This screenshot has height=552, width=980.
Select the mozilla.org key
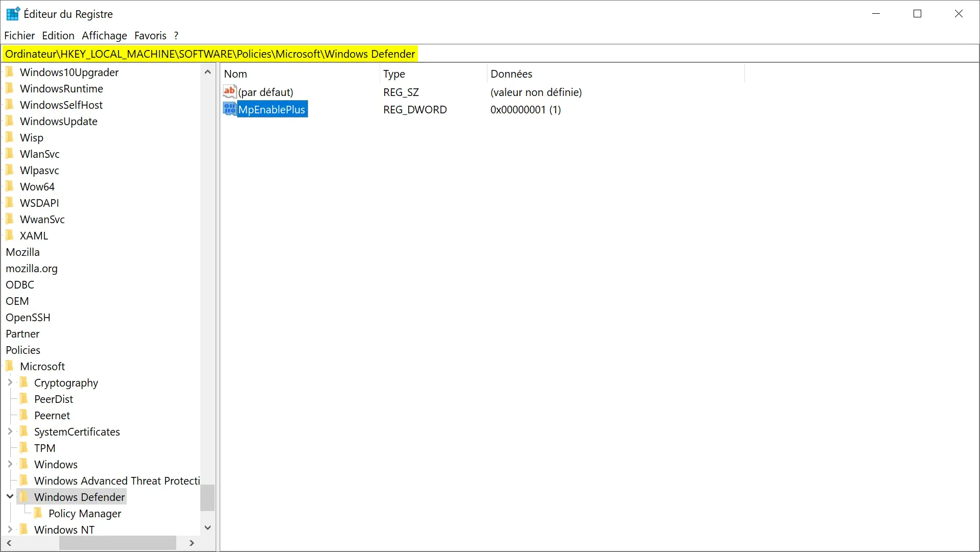point(31,268)
